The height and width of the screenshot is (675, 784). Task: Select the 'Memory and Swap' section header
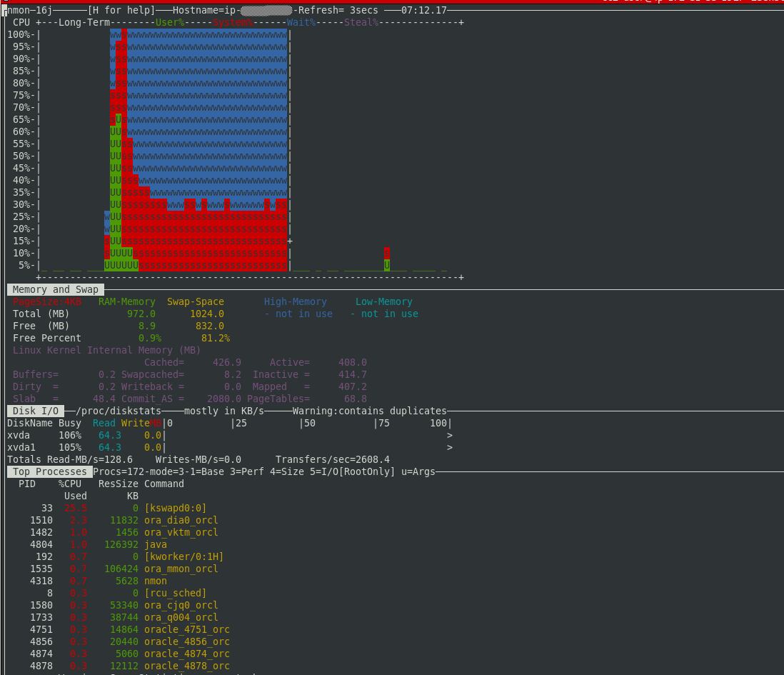point(56,289)
